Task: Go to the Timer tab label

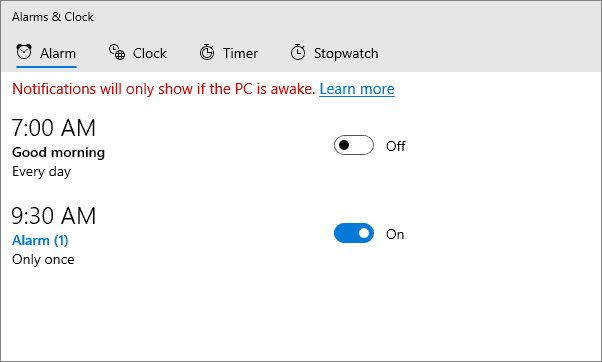Action: 240,53
